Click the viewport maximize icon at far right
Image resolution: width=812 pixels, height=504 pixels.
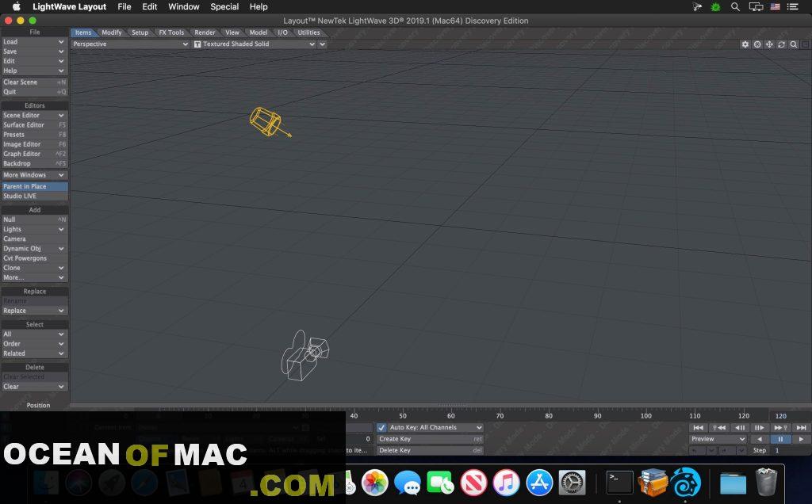point(806,44)
